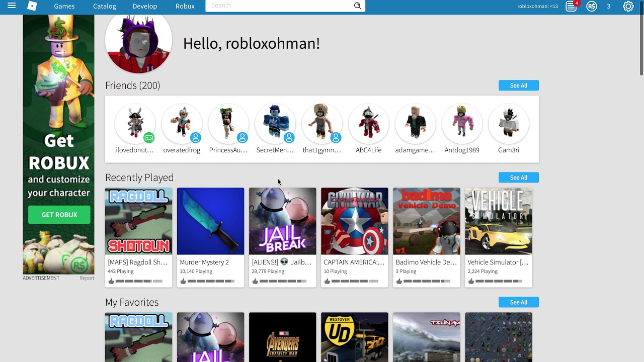Open the Develop menu
The image size is (644, 362).
145,6
